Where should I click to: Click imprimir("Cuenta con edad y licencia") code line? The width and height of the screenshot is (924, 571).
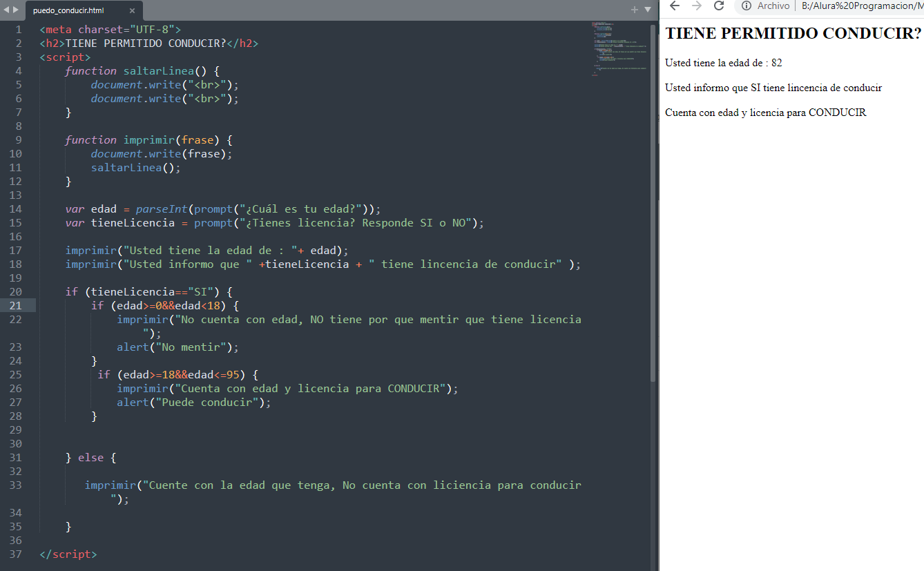(287, 388)
